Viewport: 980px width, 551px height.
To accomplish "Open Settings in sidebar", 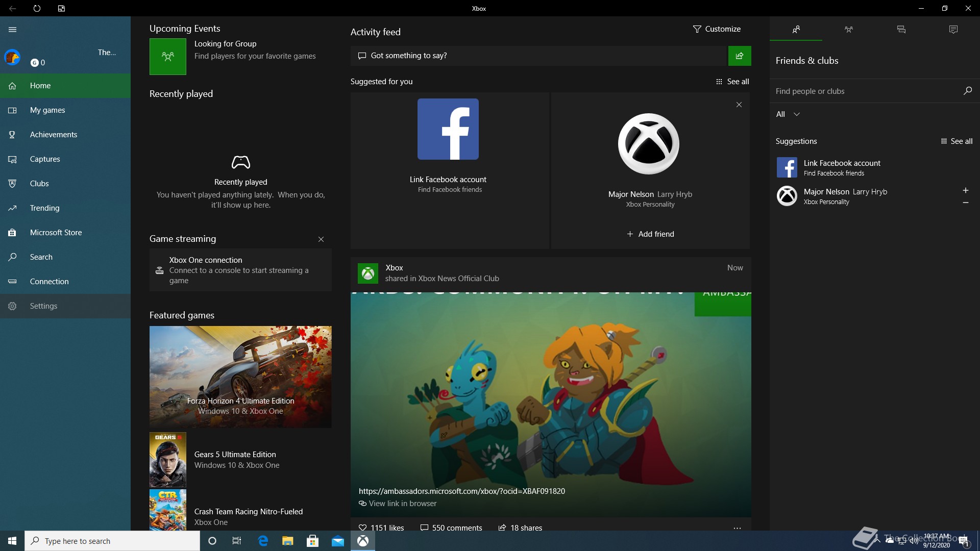I will point(65,306).
